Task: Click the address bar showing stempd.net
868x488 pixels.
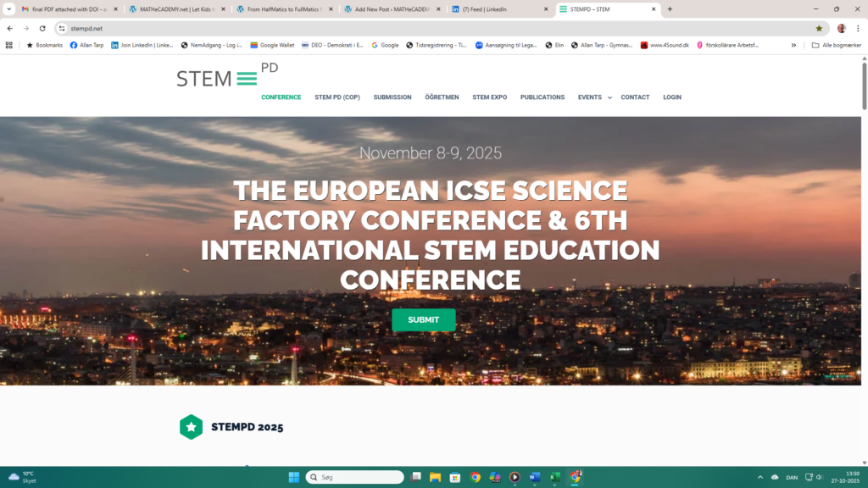Action: coord(424,28)
